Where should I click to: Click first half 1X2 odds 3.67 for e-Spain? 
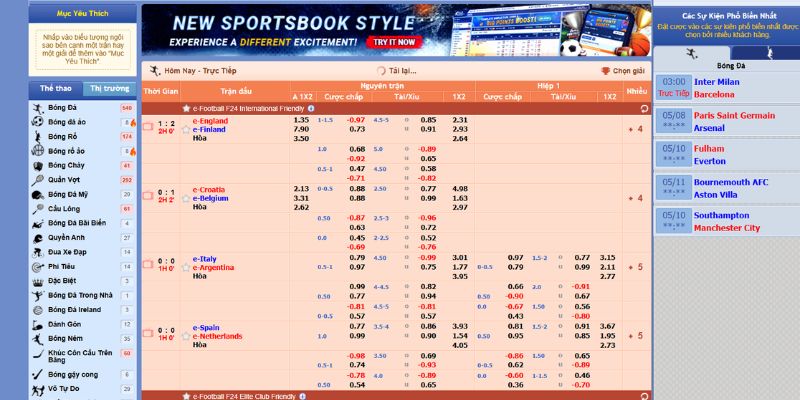[608, 327]
